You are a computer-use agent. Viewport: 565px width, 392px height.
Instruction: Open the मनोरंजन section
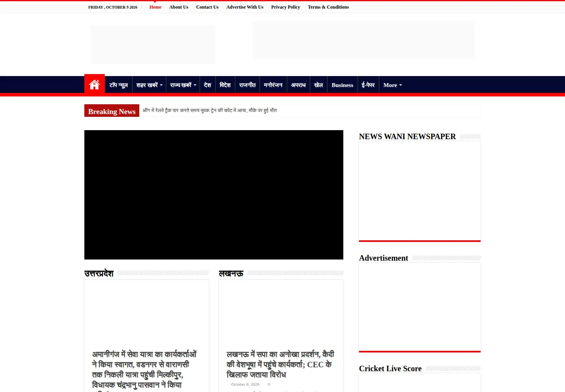point(273,85)
